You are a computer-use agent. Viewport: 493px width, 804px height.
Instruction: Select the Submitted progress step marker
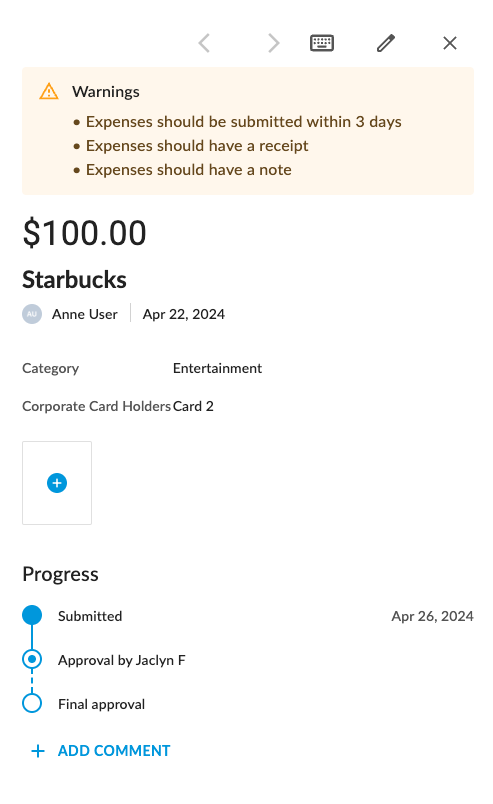pyautogui.click(x=32, y=615)
